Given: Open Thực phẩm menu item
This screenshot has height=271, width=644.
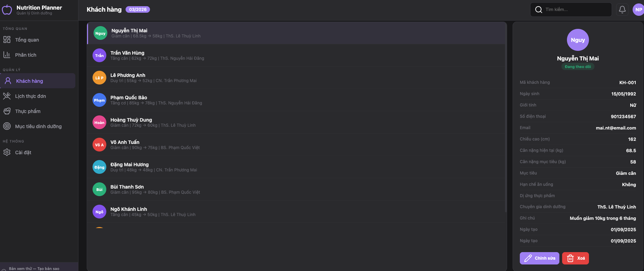Looking at the screenshot, I should pos(38,111).
